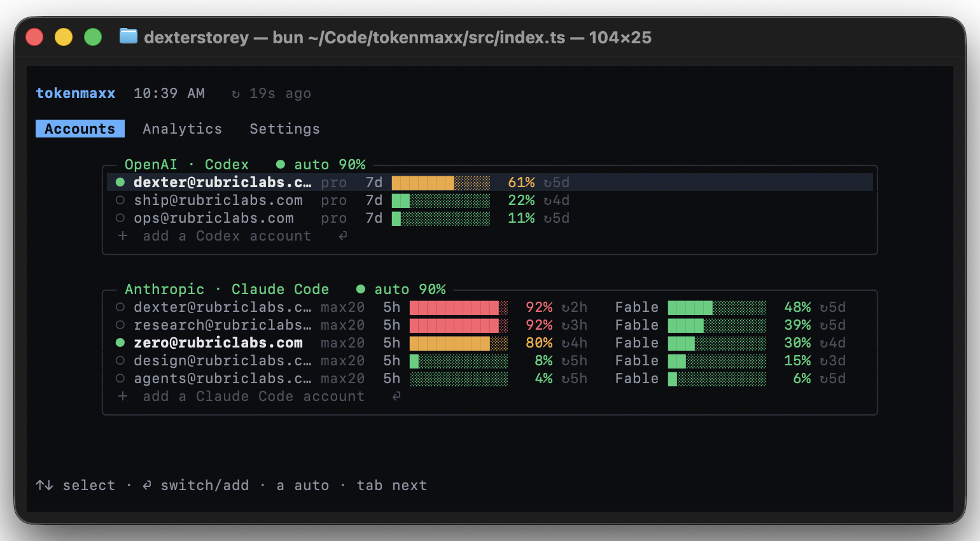Click reset icon for 61% usage ↻5d

[548, 183]
